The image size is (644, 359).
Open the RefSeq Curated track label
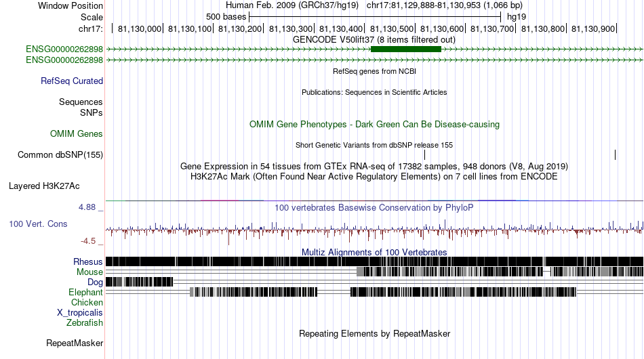[72, 81]
